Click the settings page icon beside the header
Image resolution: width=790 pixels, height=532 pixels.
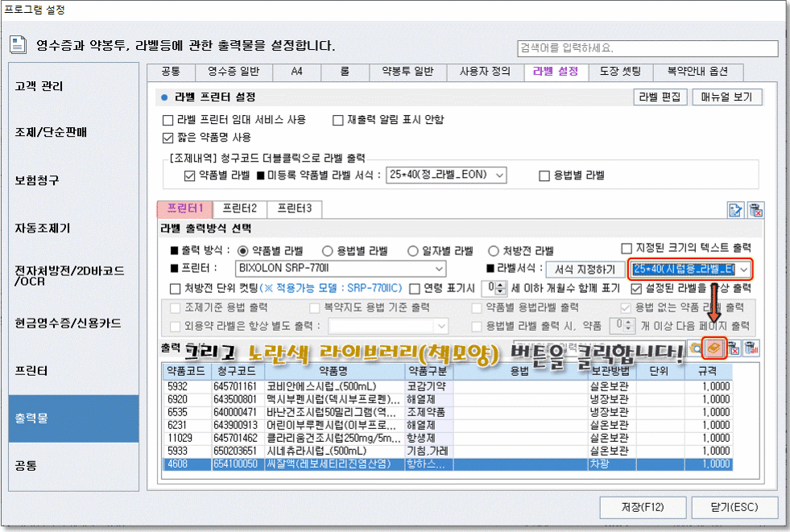19,44
